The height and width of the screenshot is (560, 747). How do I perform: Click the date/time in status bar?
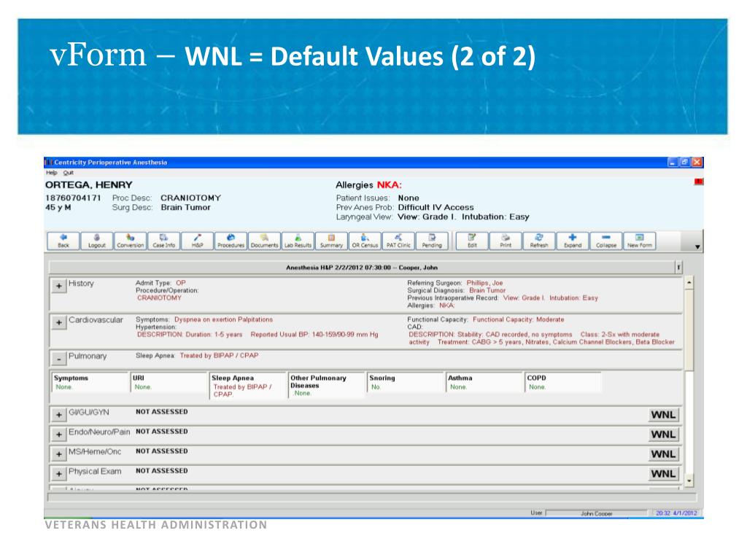click(x=676, y=513)
